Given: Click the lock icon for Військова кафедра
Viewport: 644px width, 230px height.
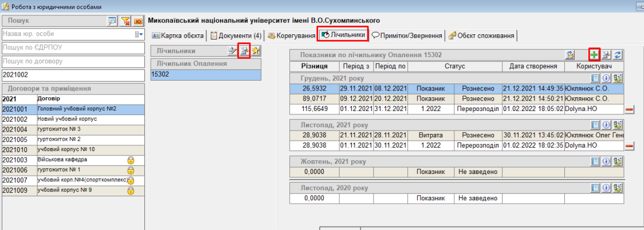Looking at the screenshot, I should pos(131,160).
